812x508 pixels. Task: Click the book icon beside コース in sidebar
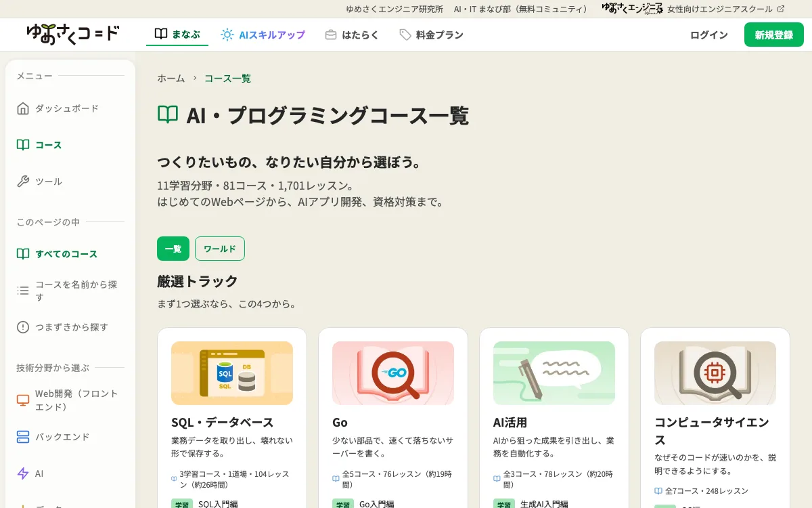(23, 145)
